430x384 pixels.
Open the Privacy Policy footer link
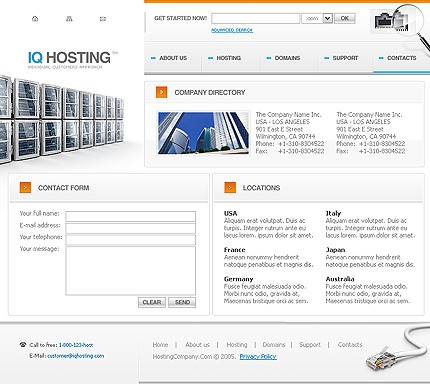(x=258, y=357)
